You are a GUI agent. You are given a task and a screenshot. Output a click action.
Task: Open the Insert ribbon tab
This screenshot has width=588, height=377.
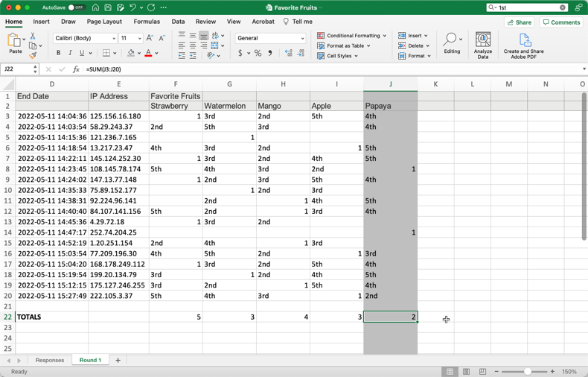[41, 22]
